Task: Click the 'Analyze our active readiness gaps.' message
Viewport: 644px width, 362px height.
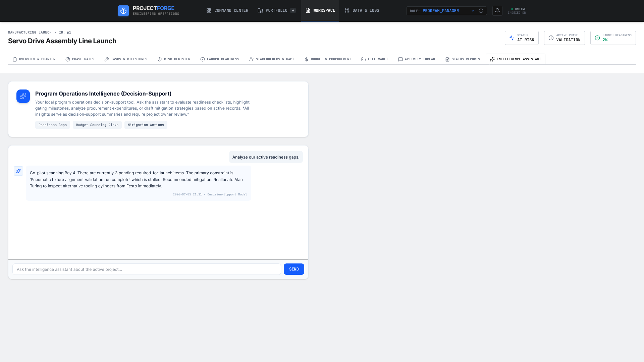Action: [x=266, y=157]
